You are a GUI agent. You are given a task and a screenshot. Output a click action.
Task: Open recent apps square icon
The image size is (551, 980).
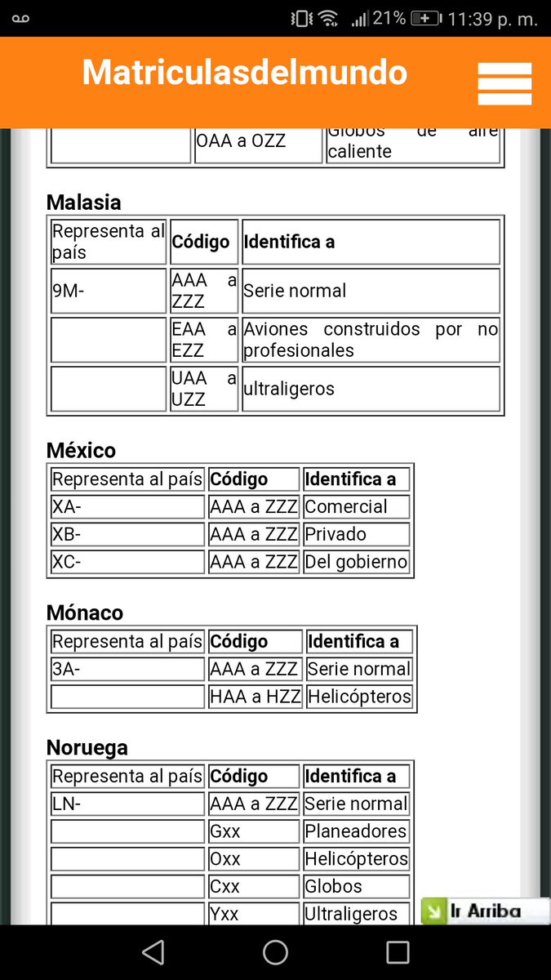pos(398,952)
